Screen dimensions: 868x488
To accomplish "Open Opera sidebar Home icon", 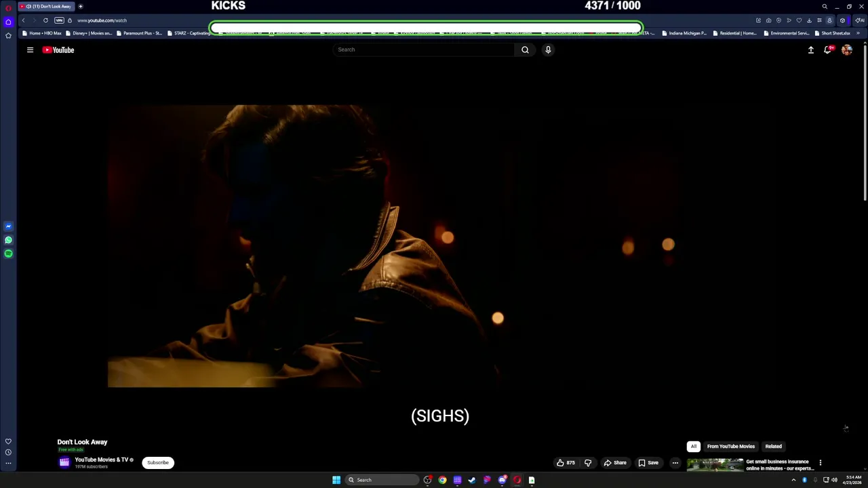I will (8, 22).
